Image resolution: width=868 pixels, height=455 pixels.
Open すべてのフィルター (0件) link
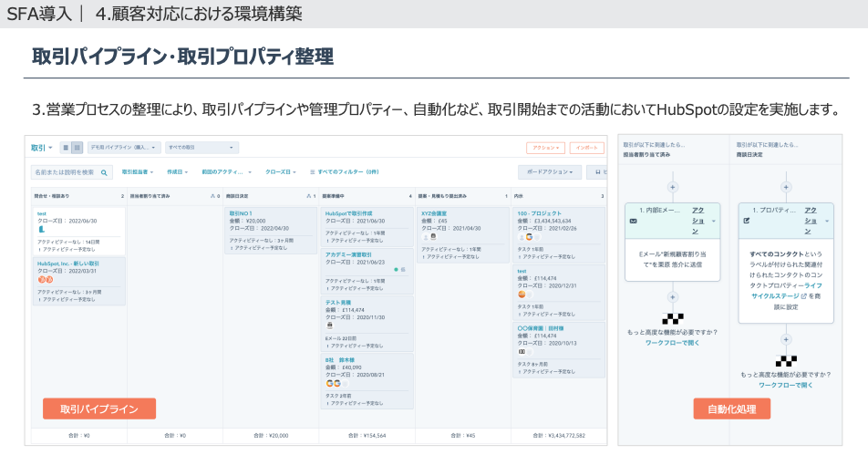(348, 172)
